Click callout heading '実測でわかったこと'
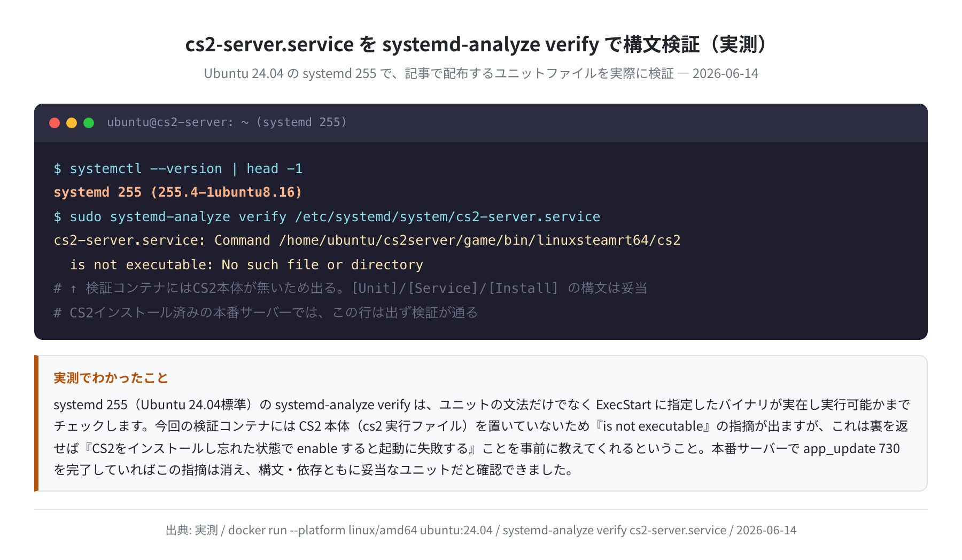The image size is (962, 560). pyautogui.click(x=111, y=378)
